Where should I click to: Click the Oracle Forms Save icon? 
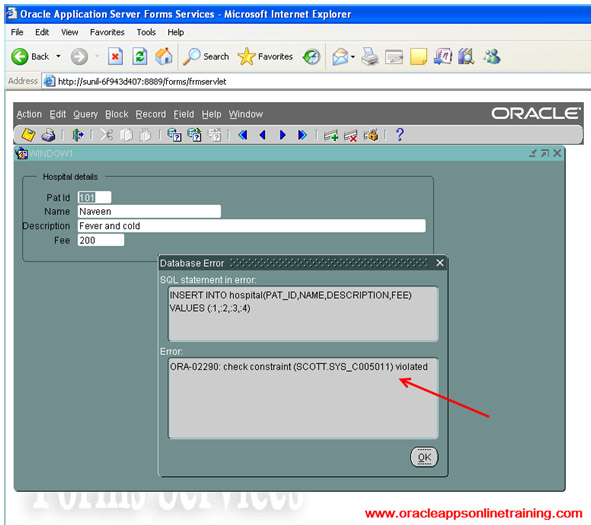[28, 135]
